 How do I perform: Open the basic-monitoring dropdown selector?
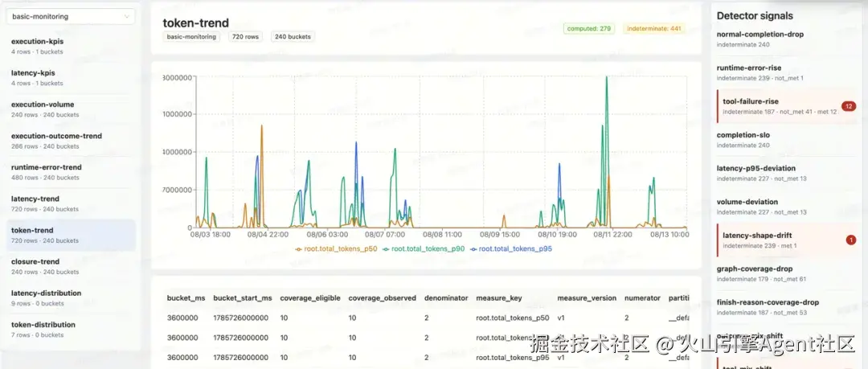pyautogui.click(x=70, y=17)
